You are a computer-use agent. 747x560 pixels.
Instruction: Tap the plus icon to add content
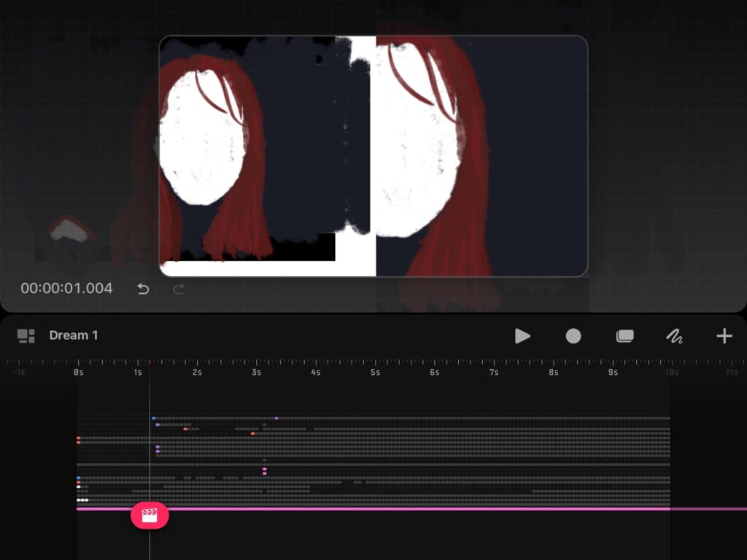(724, 336)
